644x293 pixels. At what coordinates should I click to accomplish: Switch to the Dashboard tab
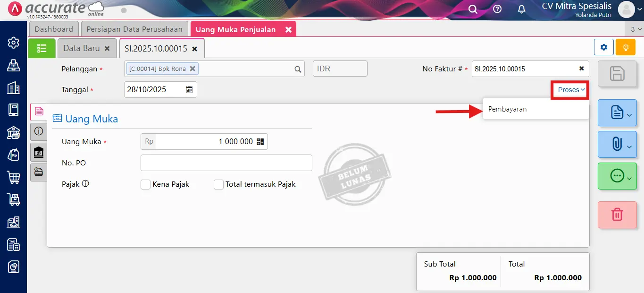point(53,29)
